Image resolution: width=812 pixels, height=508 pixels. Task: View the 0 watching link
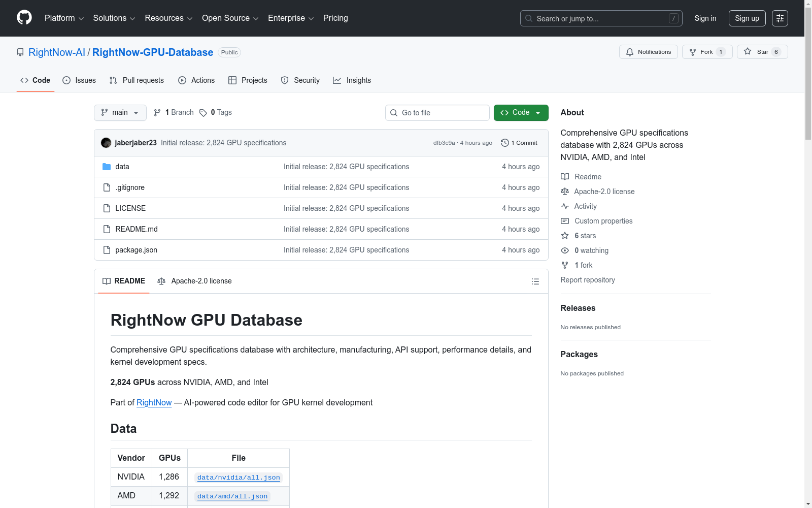[x=585, y=250]
